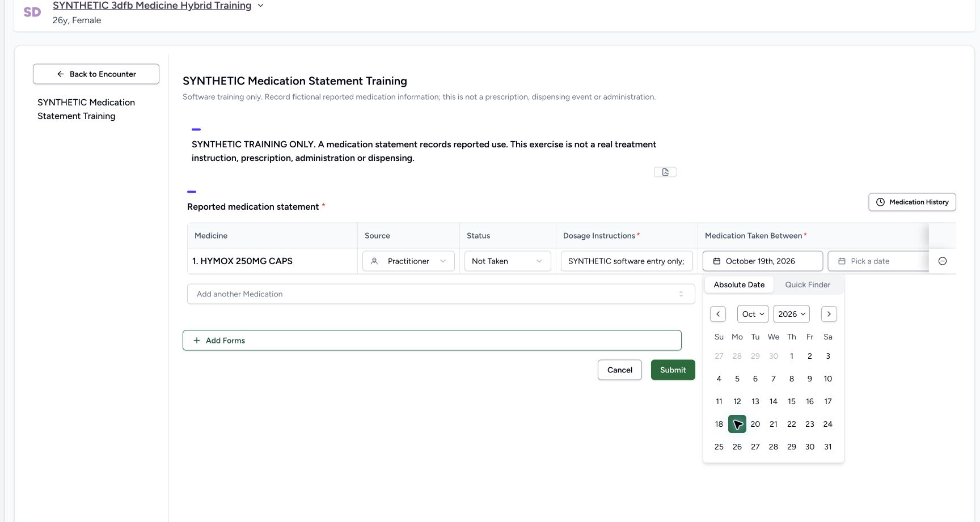This screenshot has width=980, height=522.
Task: Select October 15 in the calendar
Action: [792, 401]
